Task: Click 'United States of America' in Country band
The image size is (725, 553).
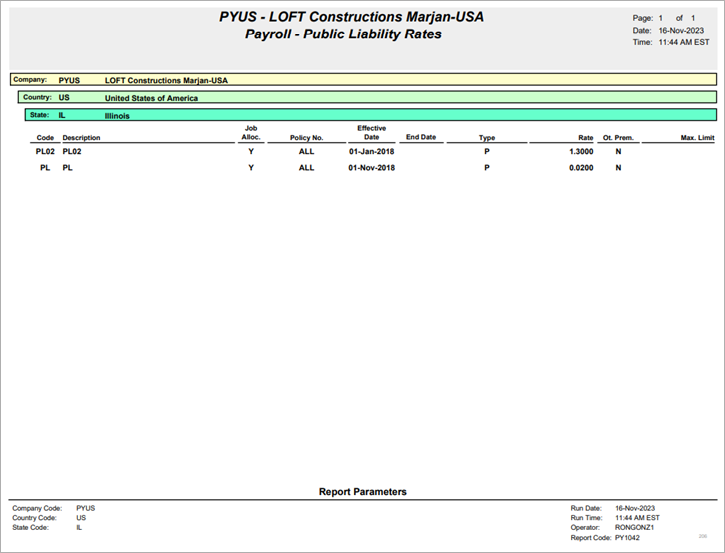Action: coord(151,98)
